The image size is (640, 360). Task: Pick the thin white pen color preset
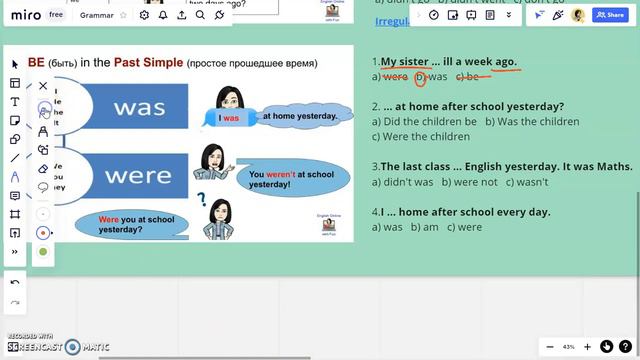(x=43, y=214)
